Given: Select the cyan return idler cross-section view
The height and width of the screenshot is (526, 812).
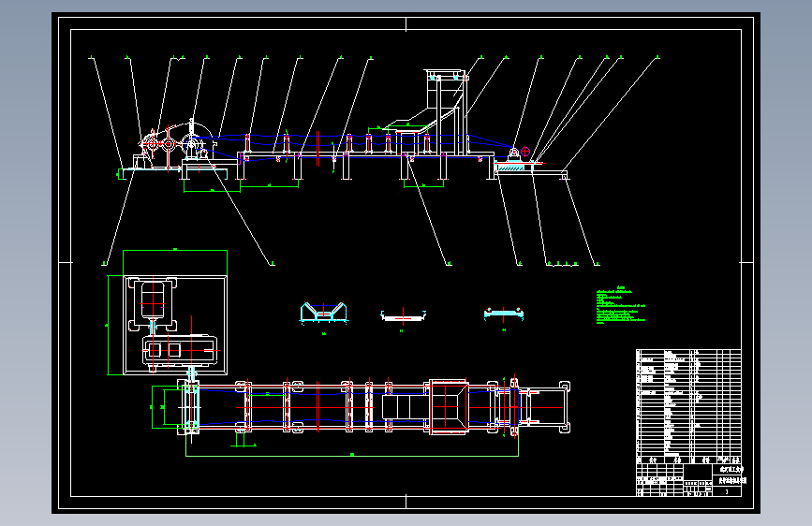Looking at the screenshot, I should [503, 314].
